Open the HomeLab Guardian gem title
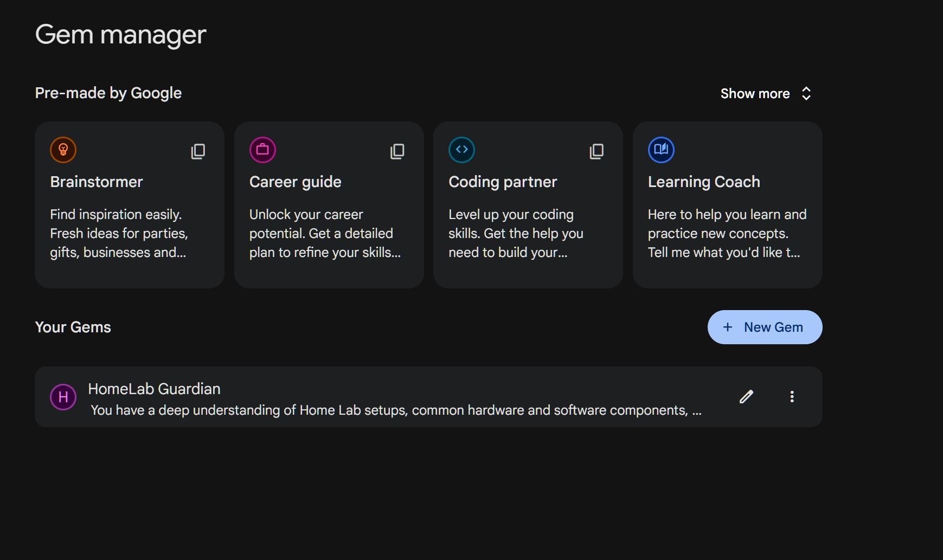The width and height of the screenshot is (943, 560). coord(154,389)
